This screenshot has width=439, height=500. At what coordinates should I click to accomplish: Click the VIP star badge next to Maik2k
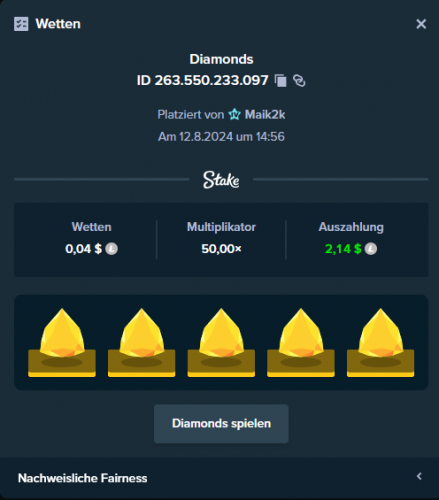point(235,115)
